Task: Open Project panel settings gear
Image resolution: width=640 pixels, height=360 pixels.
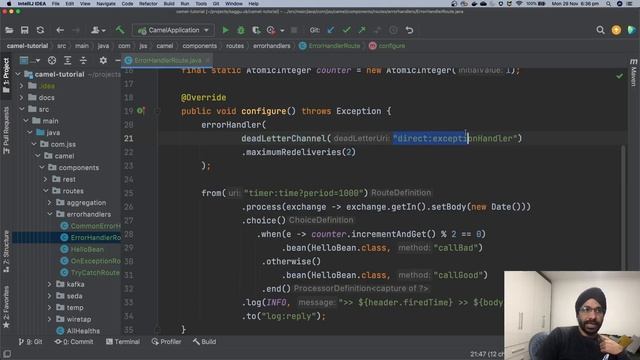Action: pos(103,60)
